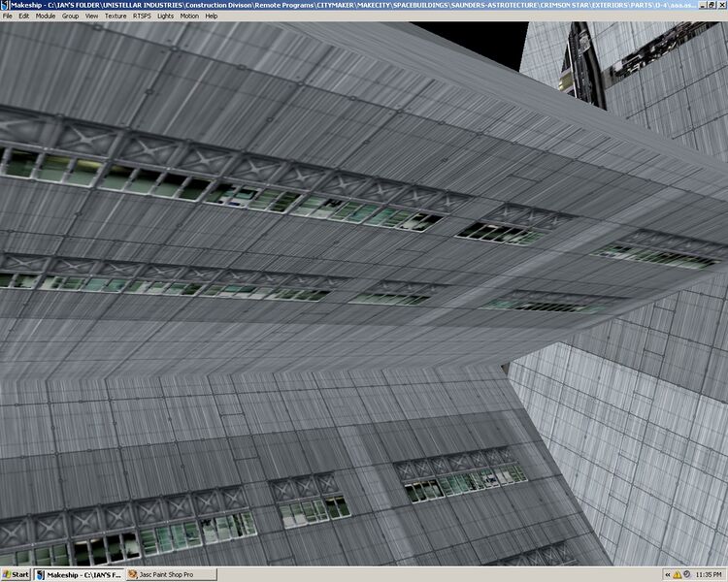
Task: Expand hidden tray icons with double-chevron arrow
Action: (x=668, y=575)
